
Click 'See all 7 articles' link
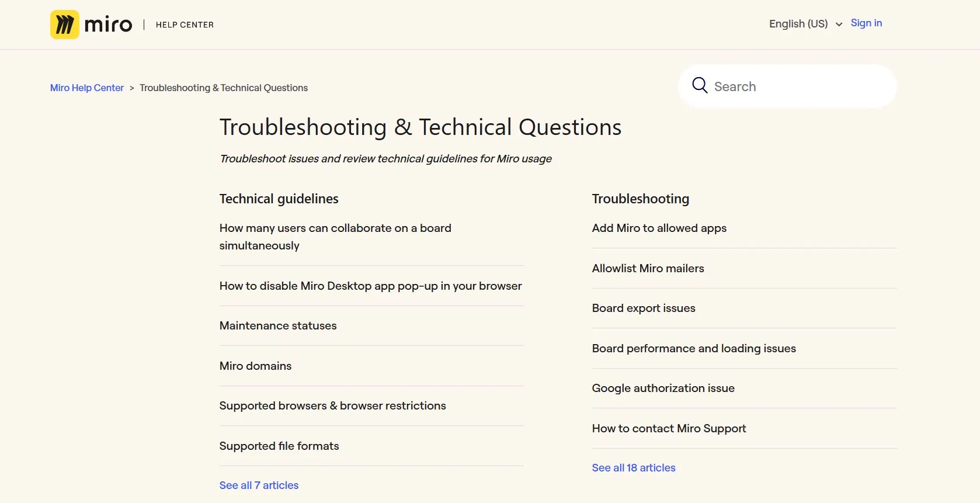click(259, 485)
